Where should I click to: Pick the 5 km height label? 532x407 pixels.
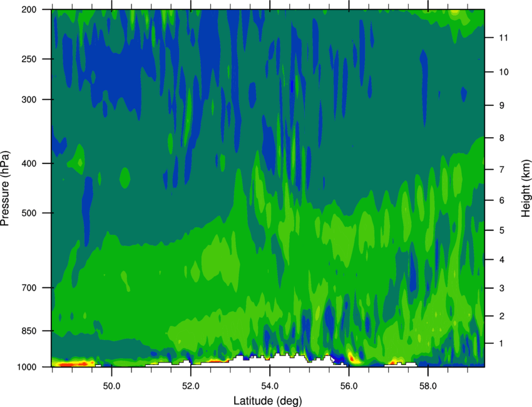[502, 230]
